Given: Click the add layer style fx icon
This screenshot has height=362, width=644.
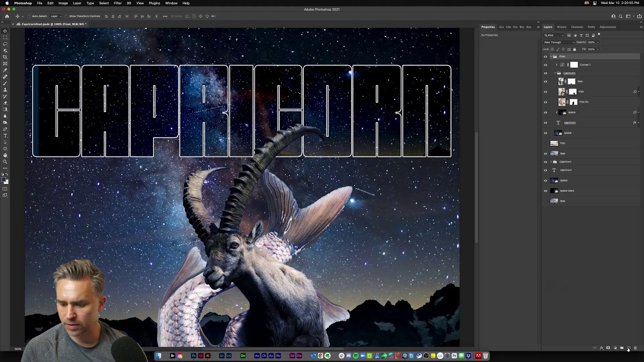Looking at the screenshot, I should point(602,348).
